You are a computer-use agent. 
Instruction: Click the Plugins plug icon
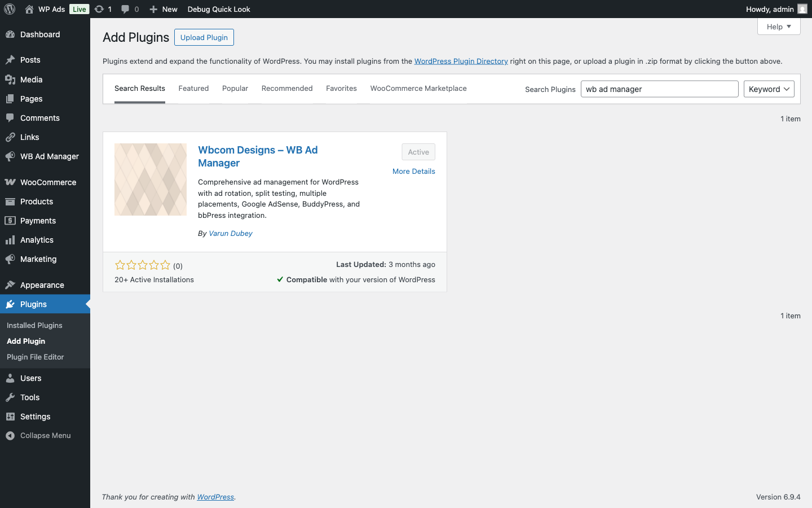(10, 304)
